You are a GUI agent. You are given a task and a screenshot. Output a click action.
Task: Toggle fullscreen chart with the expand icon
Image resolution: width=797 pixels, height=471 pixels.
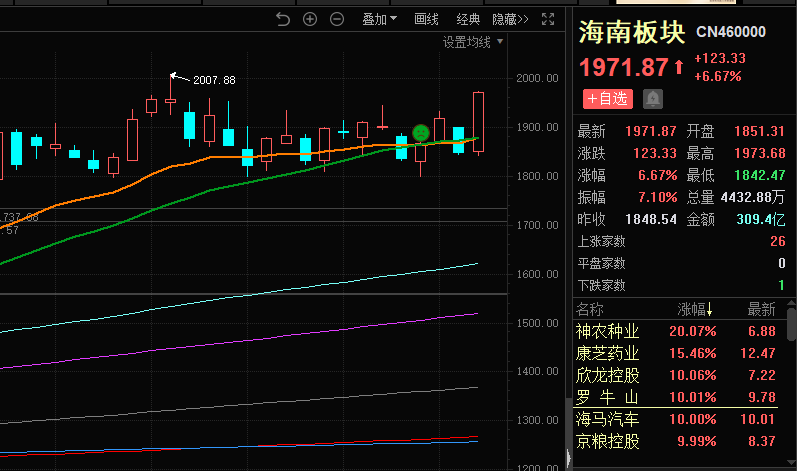tap(548, 19)
